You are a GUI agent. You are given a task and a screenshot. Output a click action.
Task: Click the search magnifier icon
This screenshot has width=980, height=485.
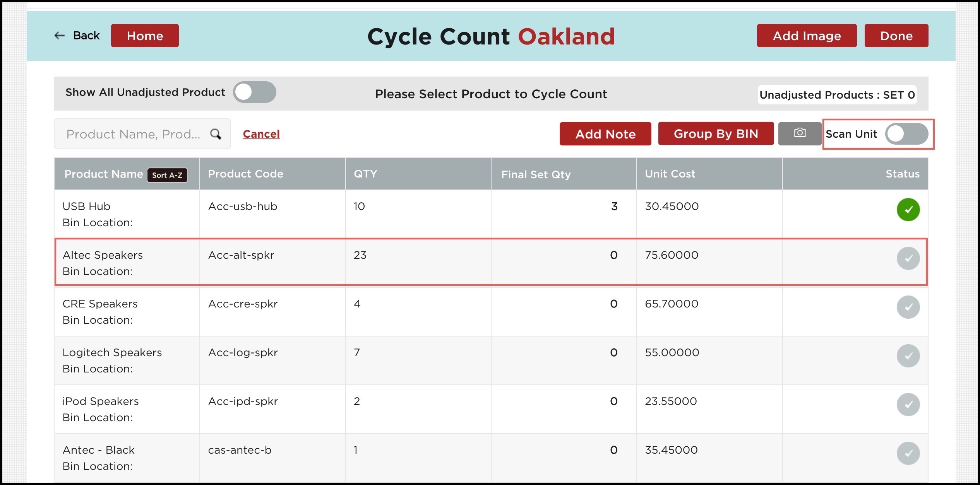coord(216,134)
